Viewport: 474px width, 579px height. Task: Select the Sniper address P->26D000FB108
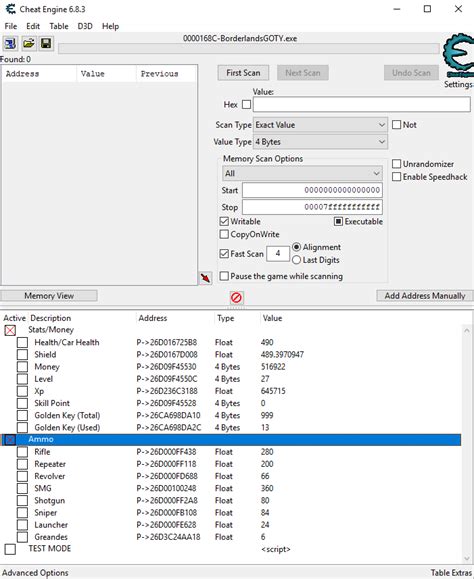[x=166, y=513]
